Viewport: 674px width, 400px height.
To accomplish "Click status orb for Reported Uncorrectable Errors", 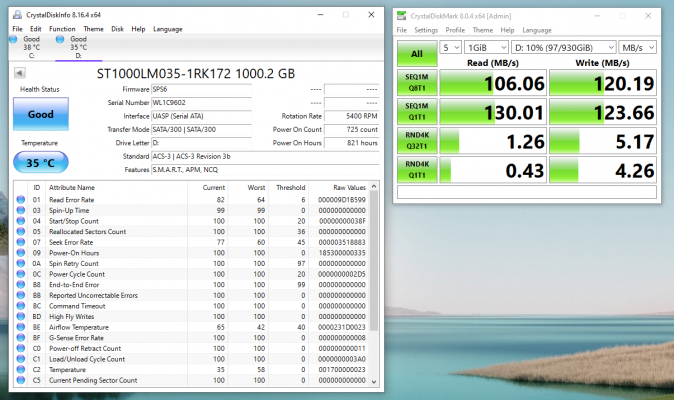I will (20, 295).
